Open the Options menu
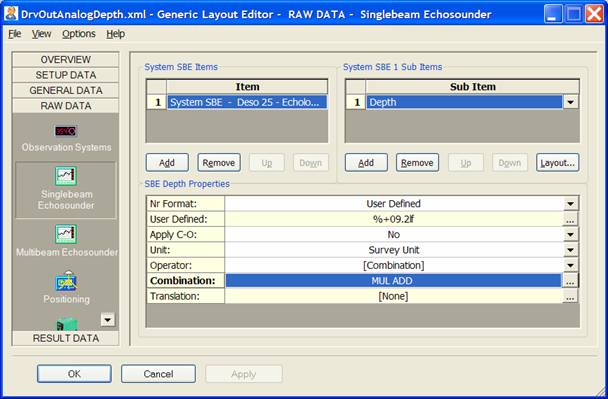 pyautogui.click(x=79, y=34)
